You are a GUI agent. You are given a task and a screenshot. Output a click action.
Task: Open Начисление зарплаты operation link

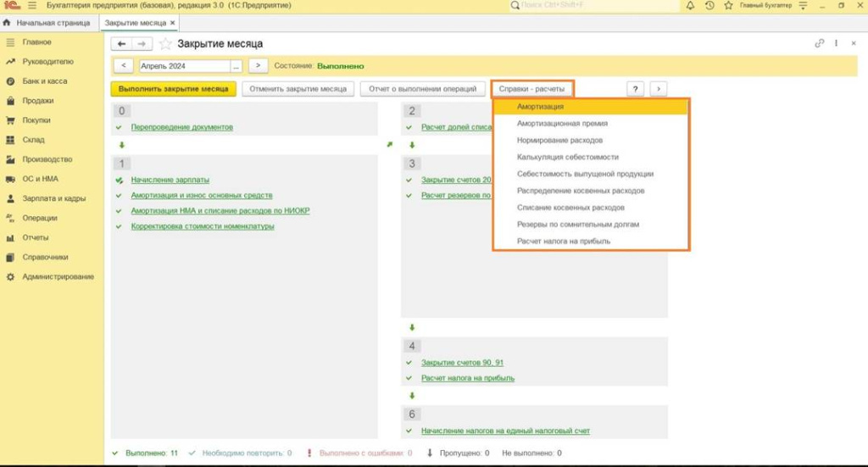170,180
